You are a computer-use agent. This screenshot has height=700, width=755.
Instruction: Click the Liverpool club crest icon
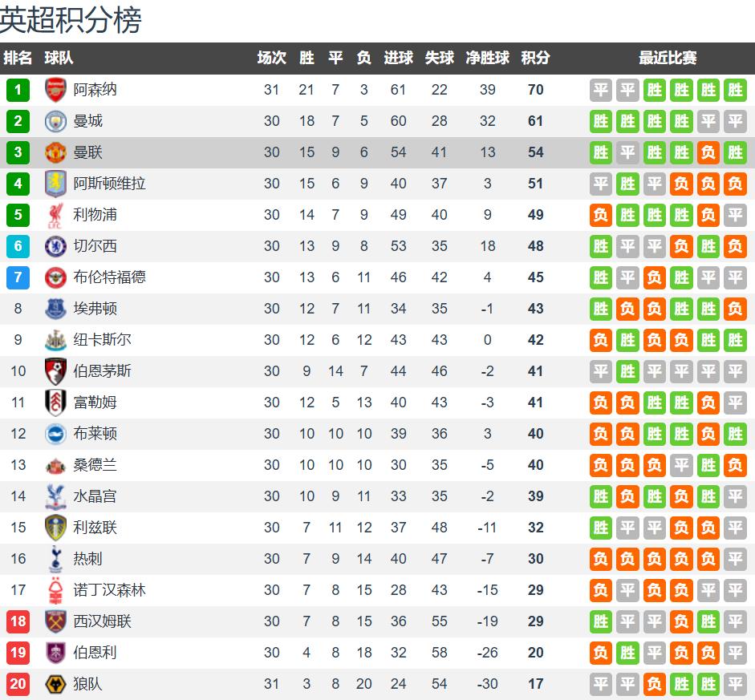[55, 215]
